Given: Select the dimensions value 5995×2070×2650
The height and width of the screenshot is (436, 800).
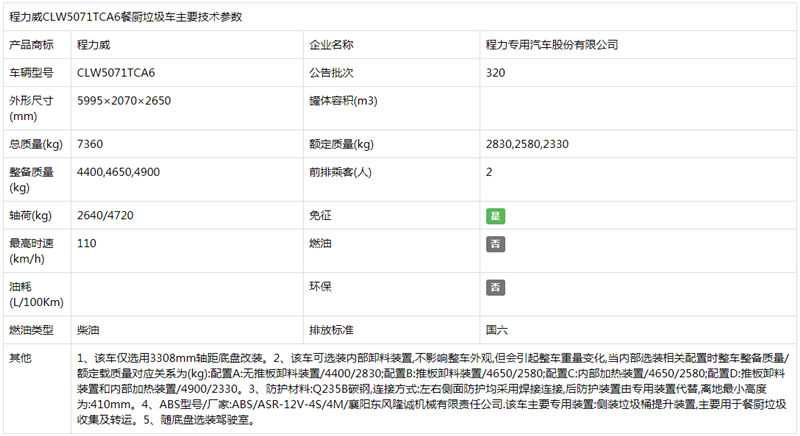Looking at the screenshot, I should [125, 101].
